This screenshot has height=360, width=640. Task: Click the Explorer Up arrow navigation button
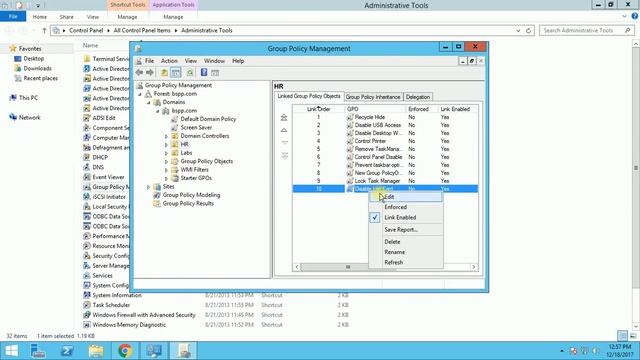tap(44, 31)
